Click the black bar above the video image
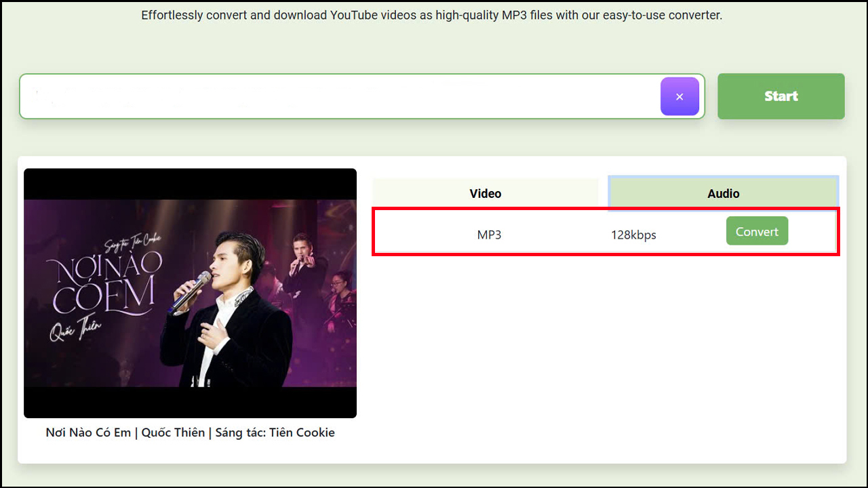 click(190, 183)
